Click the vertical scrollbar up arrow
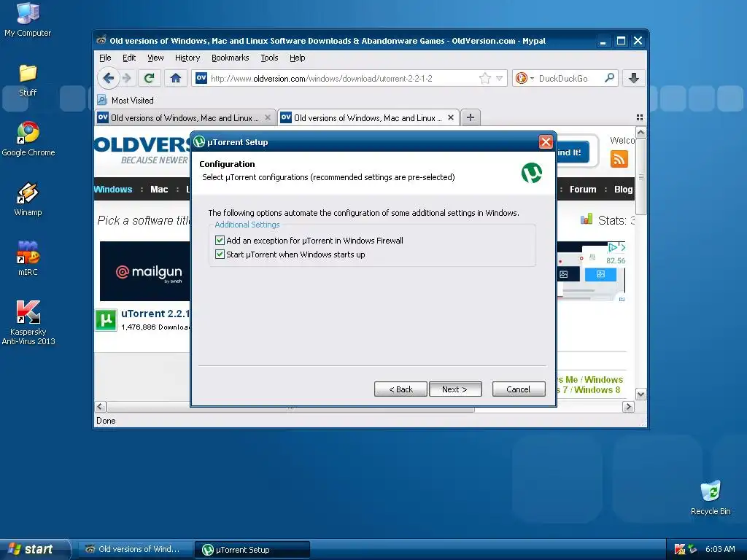Image resolution: width=747 pixels, height=560 pixels. tap(640, 132)
